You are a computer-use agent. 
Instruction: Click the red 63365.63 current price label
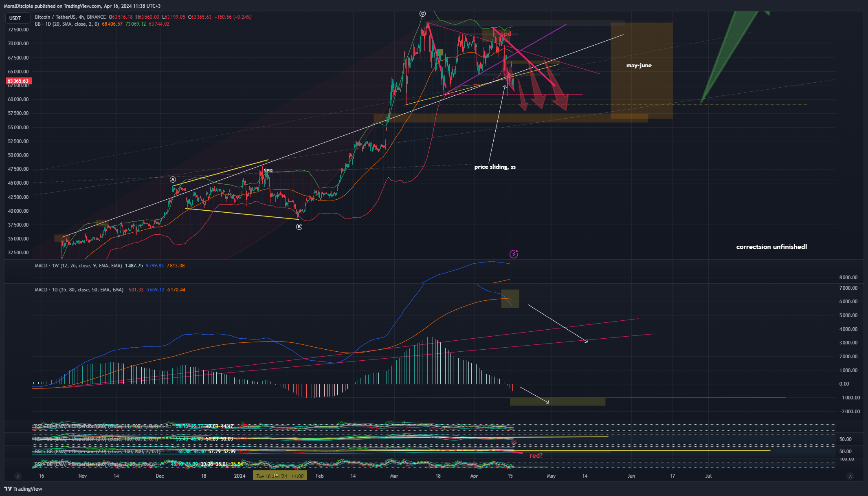pos(18,81)
